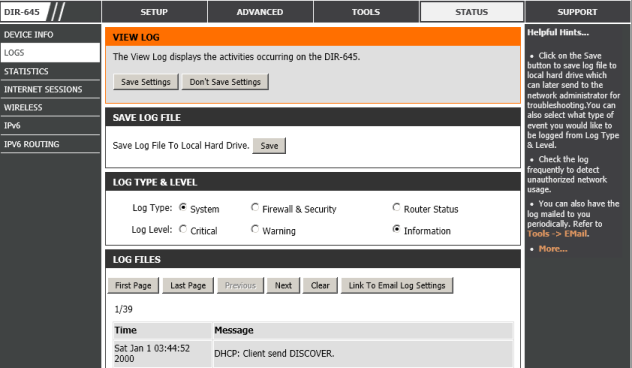The image size is (632, 368).
Task: Open Link To Email Log Settings
Action: click(x=397, y=285)
